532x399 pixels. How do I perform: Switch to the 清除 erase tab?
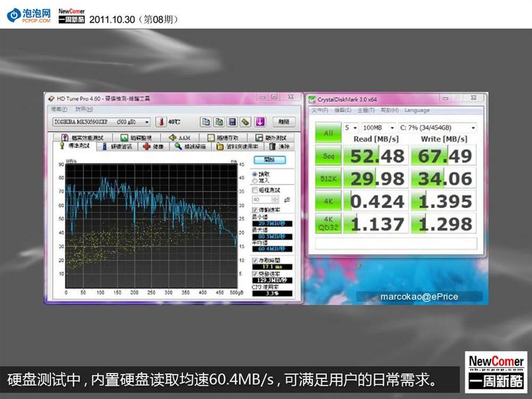click(x=280, y=147)
